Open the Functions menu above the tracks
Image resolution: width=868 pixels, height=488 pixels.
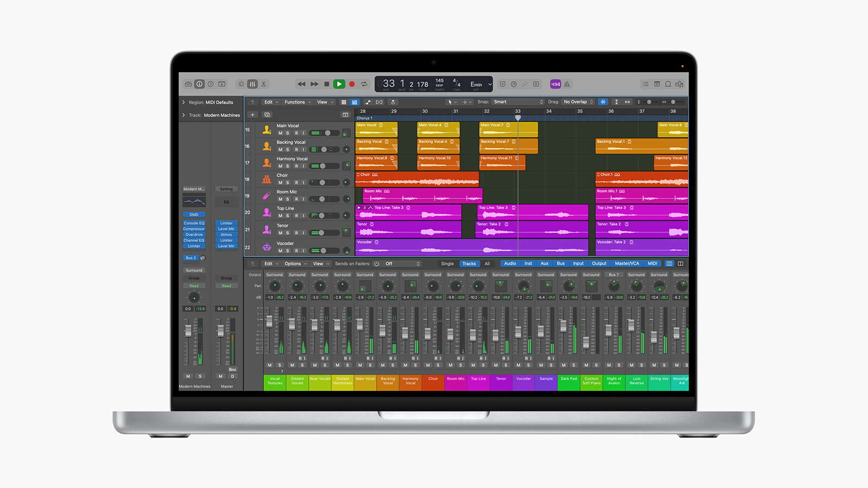pyautogui.click(x=296, y=101)
